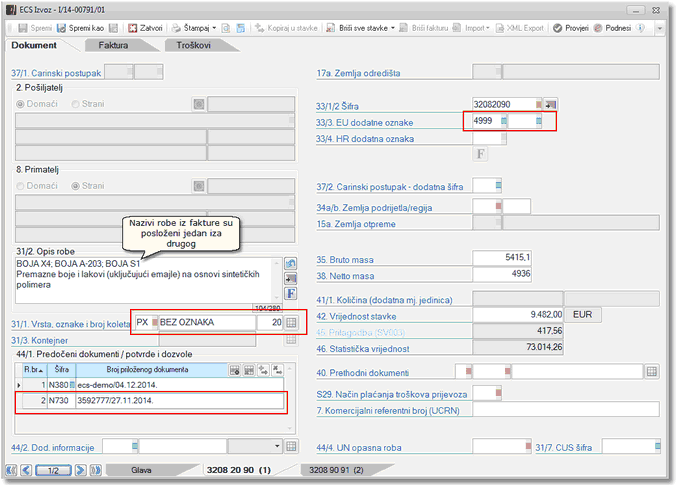Image resolution: width=678 pixels, height=488 pixels.
Task: Click the broj koleta field with 20
Action: click(x=270, y=322)
